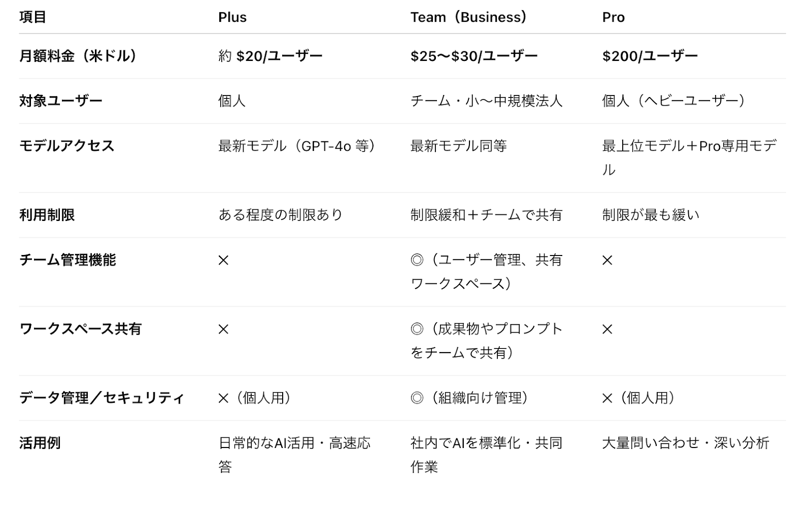Click the Team（Business） column header
Screen dimensions: 812x511
coord(468,17)
